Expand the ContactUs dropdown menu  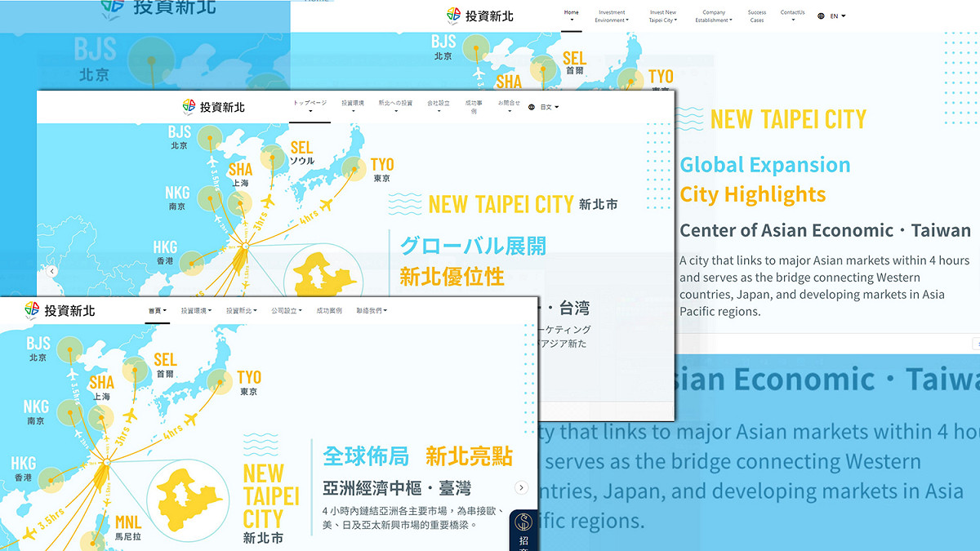[792, 16]
